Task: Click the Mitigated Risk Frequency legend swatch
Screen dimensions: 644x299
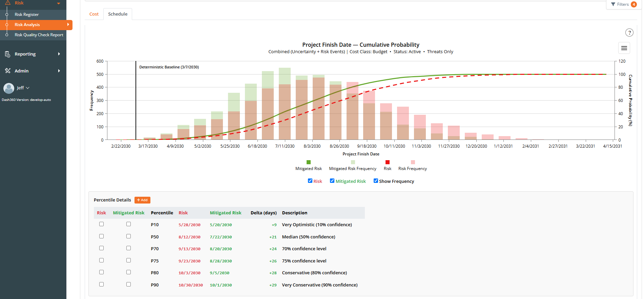Action: [353, 162]
